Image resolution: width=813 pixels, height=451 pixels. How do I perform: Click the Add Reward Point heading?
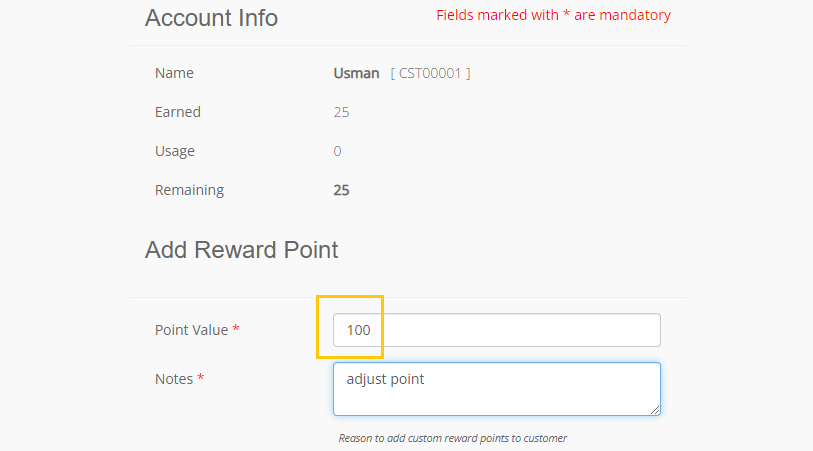(x=241, y=250)
